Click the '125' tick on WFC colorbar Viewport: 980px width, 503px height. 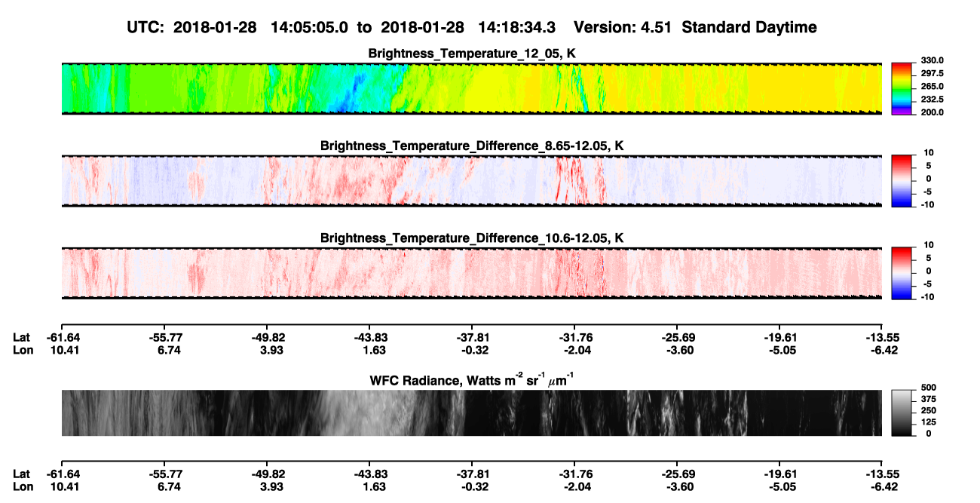[929, 422]
